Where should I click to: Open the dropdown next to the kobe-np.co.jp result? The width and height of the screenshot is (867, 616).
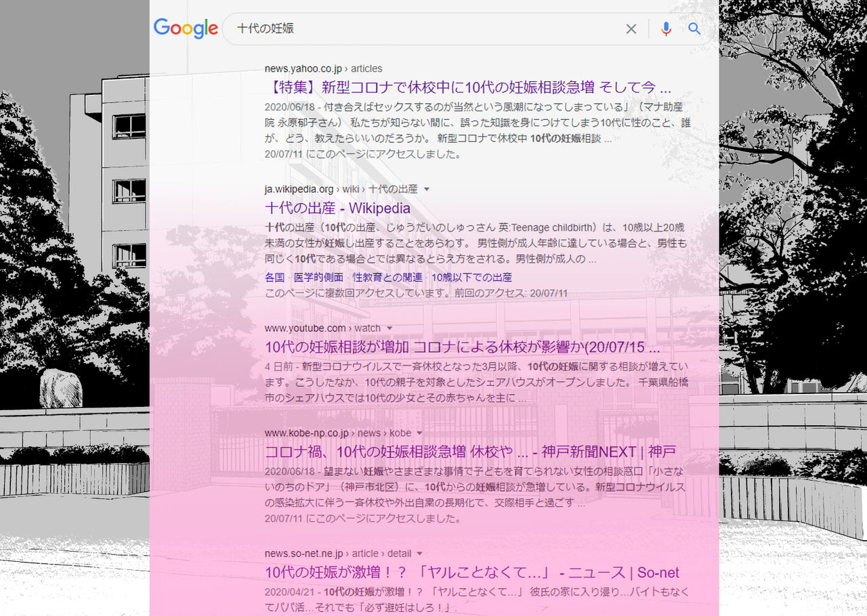421,433
